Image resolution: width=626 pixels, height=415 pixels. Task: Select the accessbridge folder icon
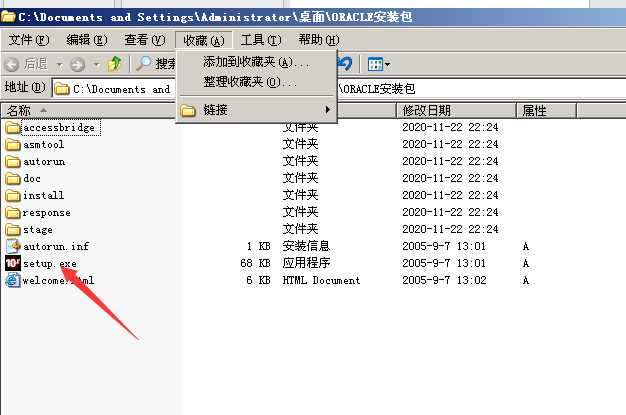13,127
